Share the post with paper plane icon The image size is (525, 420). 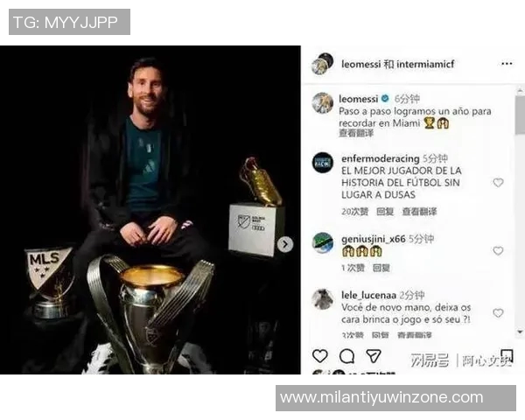[374, 356]
